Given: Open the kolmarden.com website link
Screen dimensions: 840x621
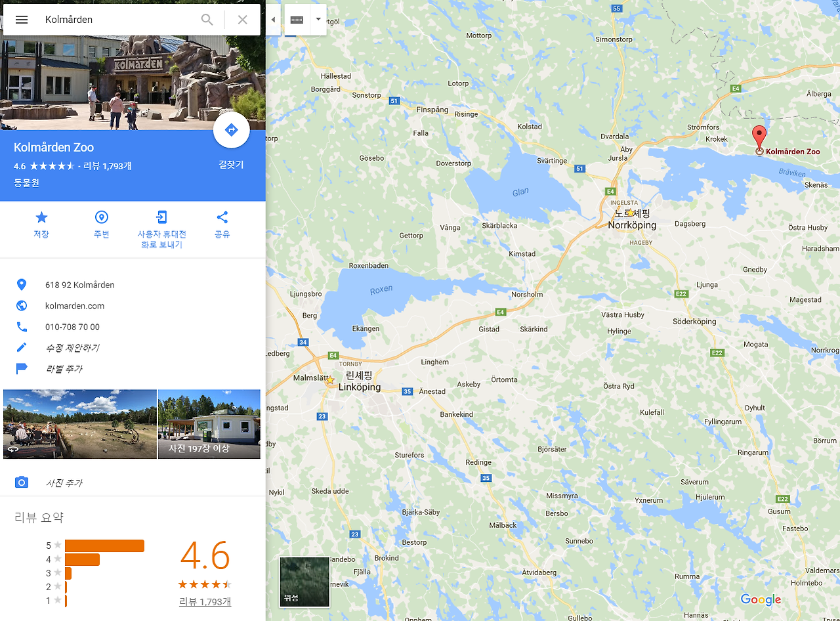Looking at the screenshot, I should [75, 306].
